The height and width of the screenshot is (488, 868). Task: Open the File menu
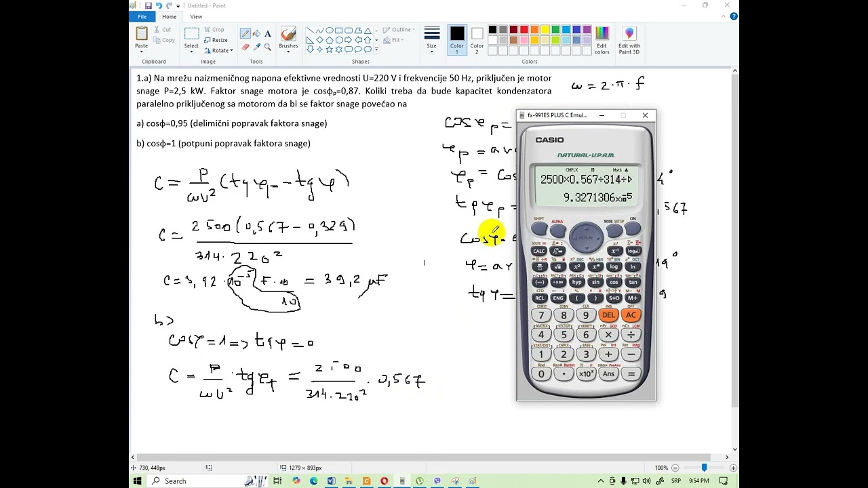click(142, 17)
